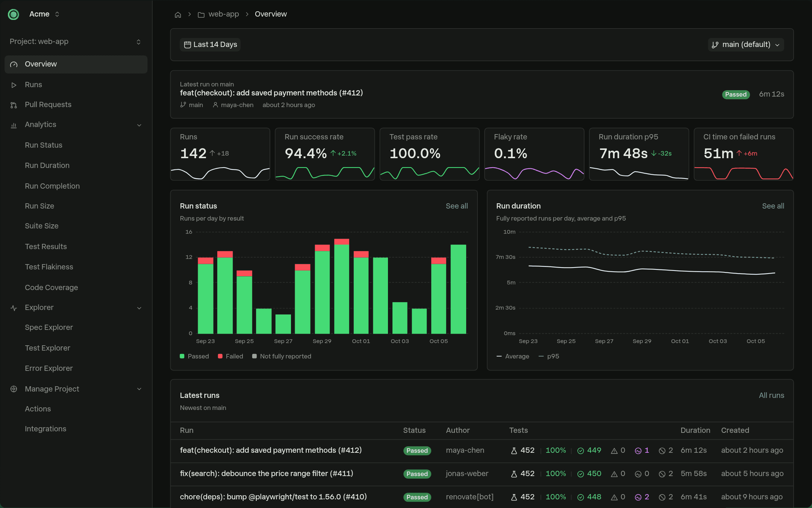Open Code Coverage analytics page
The width and height of the screenshot is (812, 508).
pyautogui.click(x=52, y=288)
